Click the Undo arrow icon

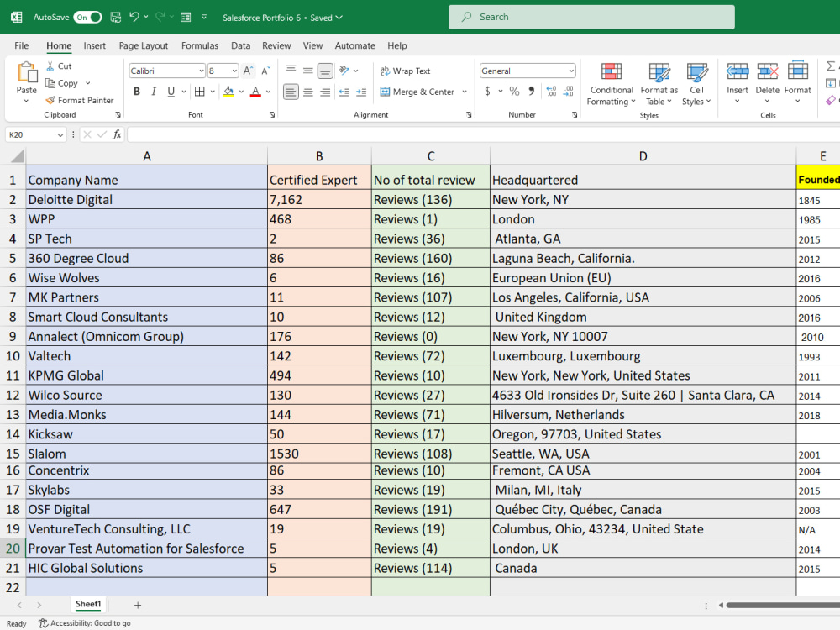(x=134, y=17)
